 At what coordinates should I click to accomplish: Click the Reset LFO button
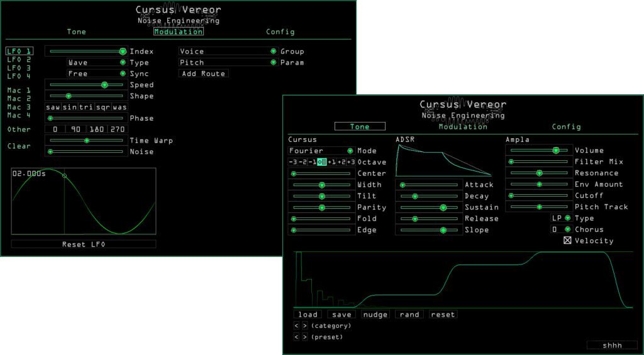click(x=84, y=244)
